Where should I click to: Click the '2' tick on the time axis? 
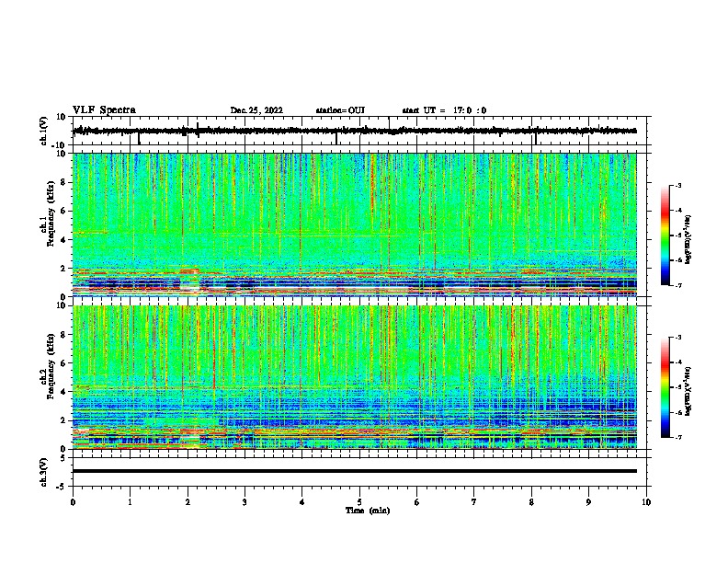(x=188, y=502)
